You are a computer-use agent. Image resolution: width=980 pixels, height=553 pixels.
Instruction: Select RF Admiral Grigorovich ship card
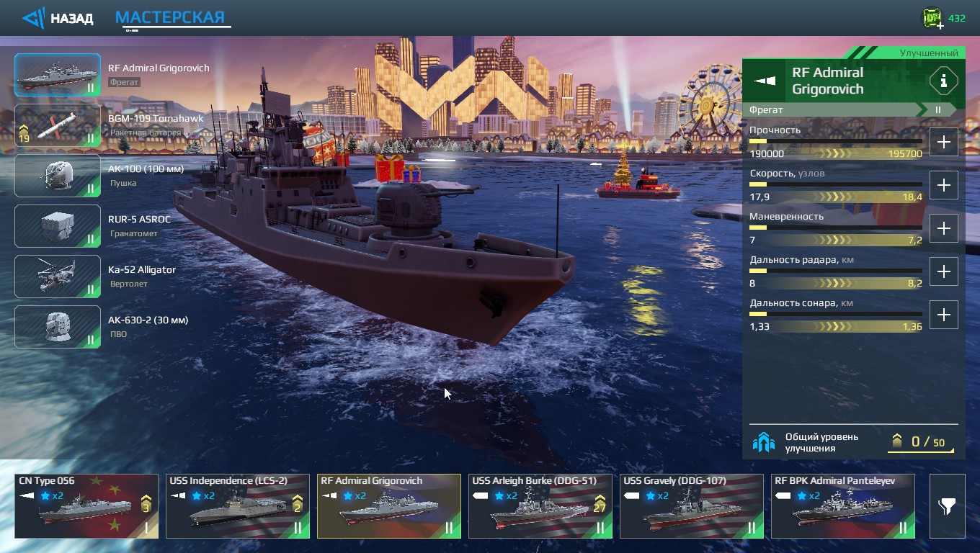[389, 506]
